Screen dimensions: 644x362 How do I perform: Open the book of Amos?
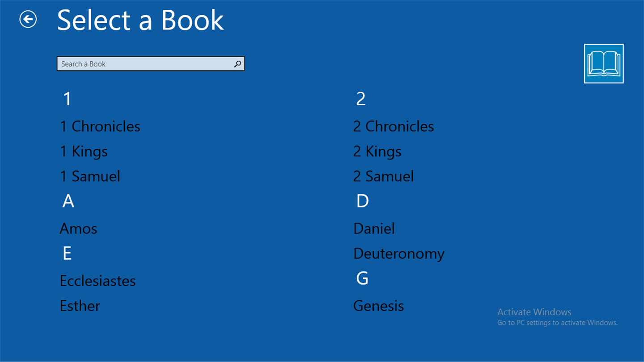click(x=78, y=229)
